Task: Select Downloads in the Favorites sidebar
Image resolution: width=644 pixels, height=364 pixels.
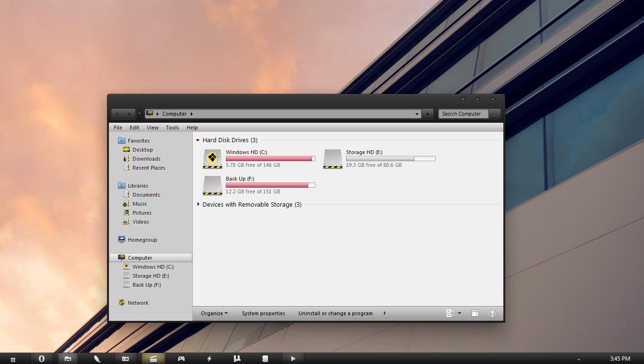Action: coord(146,159)
